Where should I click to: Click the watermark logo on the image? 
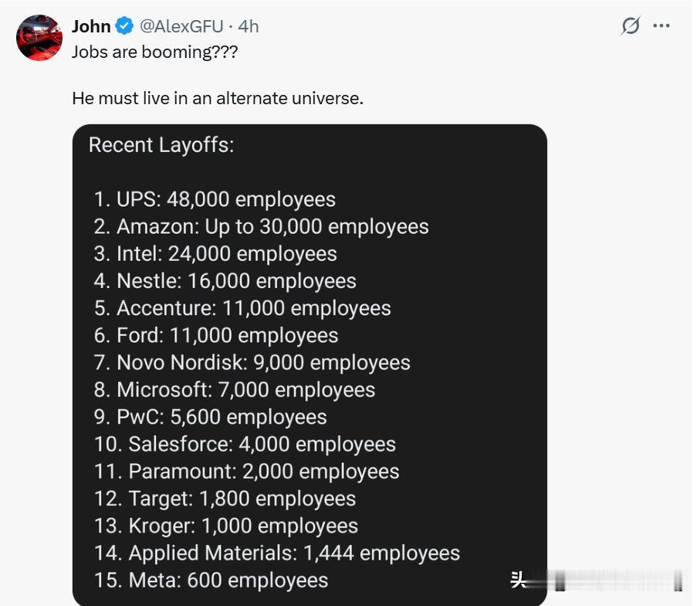(519, 580)
